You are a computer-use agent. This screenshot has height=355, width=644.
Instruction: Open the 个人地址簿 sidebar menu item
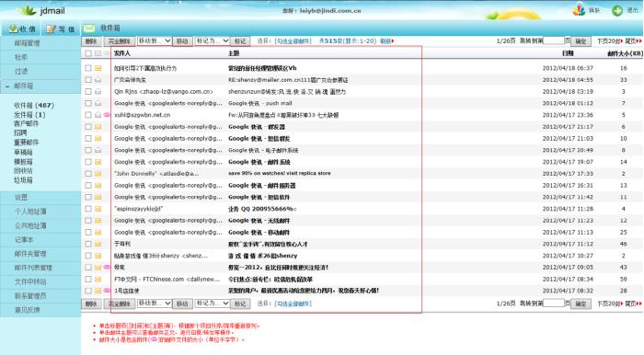(x=30, y=212)
